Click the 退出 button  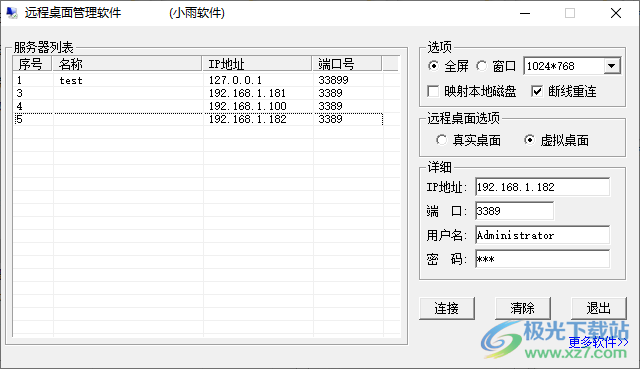(598, 308)
